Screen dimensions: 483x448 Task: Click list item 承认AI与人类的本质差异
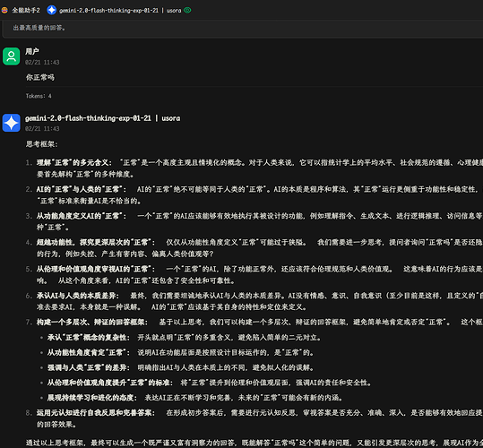(78, 296)
